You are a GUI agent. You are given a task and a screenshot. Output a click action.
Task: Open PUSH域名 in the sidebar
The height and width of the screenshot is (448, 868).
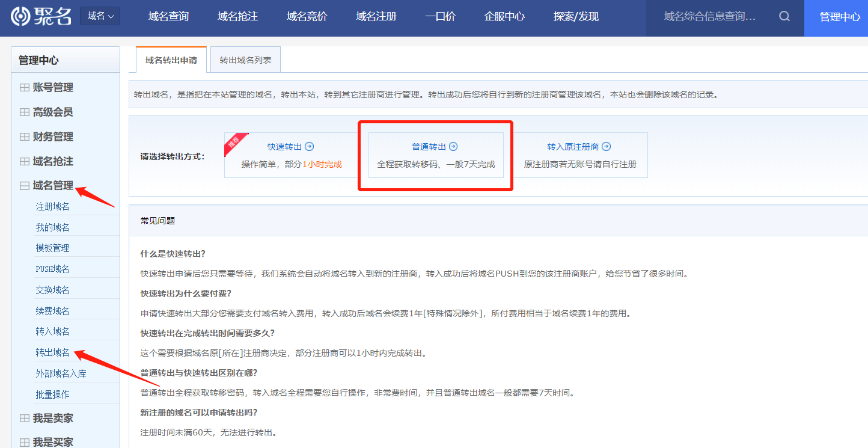click(53, 269)
